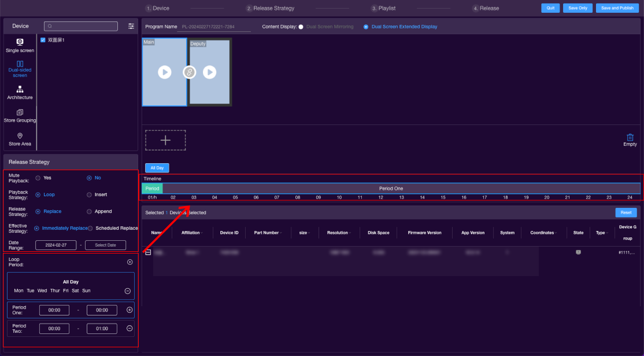
Task: Open the Store Area view
Action: pyautogui.click(x=20, y=140)
